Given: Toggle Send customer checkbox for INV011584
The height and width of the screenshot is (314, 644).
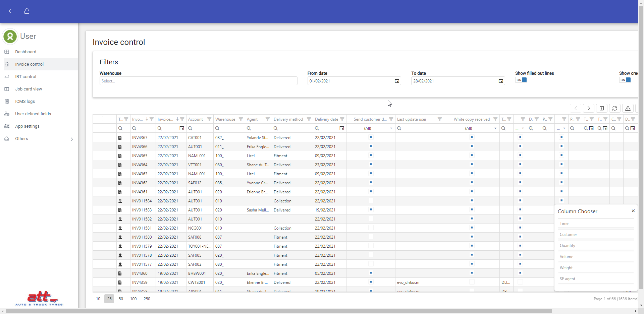Looking at the screenshot, I should pyautogui.click(x=371, y=201).
